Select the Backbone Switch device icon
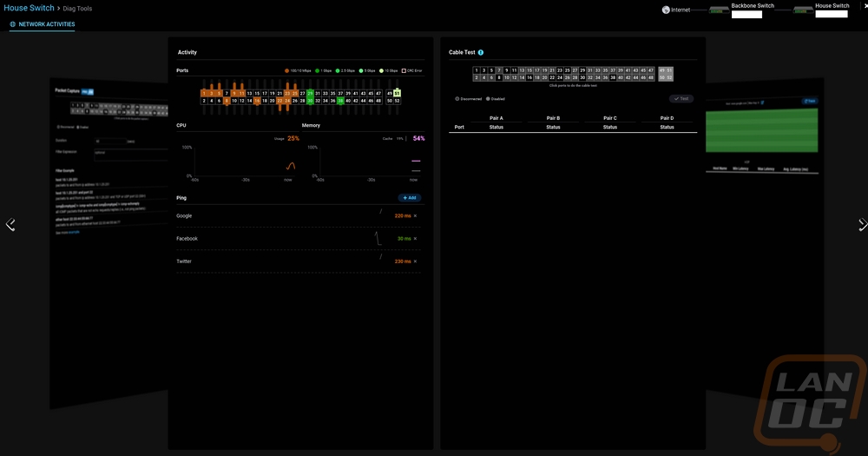The image size is (868, 456). [719, 10]
